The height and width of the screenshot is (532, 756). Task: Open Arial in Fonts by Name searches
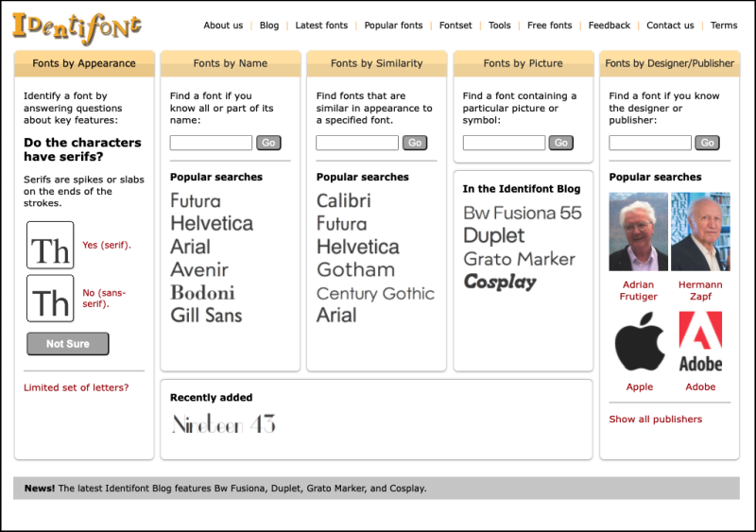pos(191,247)
